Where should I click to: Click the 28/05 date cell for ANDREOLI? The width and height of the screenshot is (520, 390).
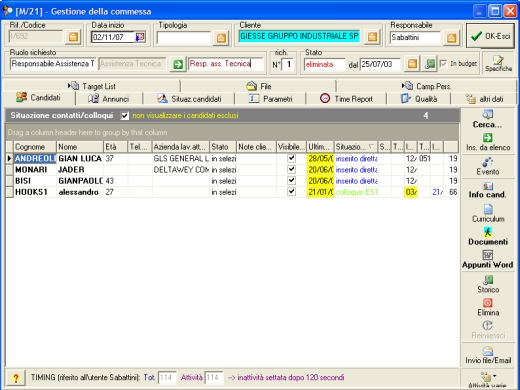coord(320,158)
